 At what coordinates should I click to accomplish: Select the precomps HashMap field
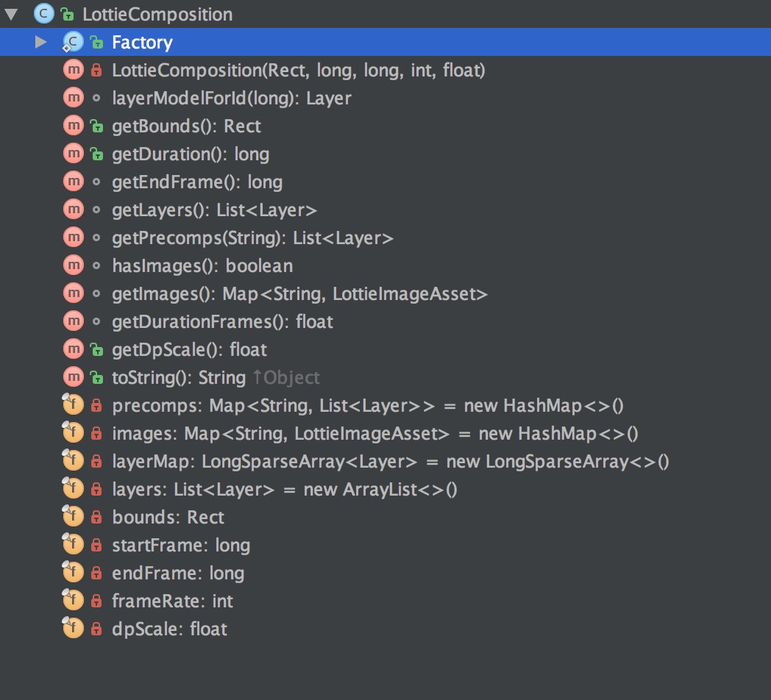[368, 406]
